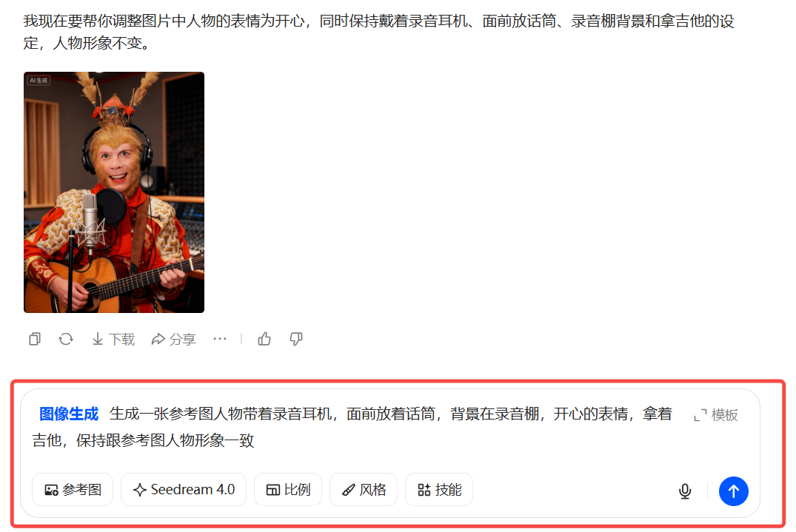Dislike the response with thumbs down
The image size is (796, 532).
pyautogui.click(x=296, y=339)
